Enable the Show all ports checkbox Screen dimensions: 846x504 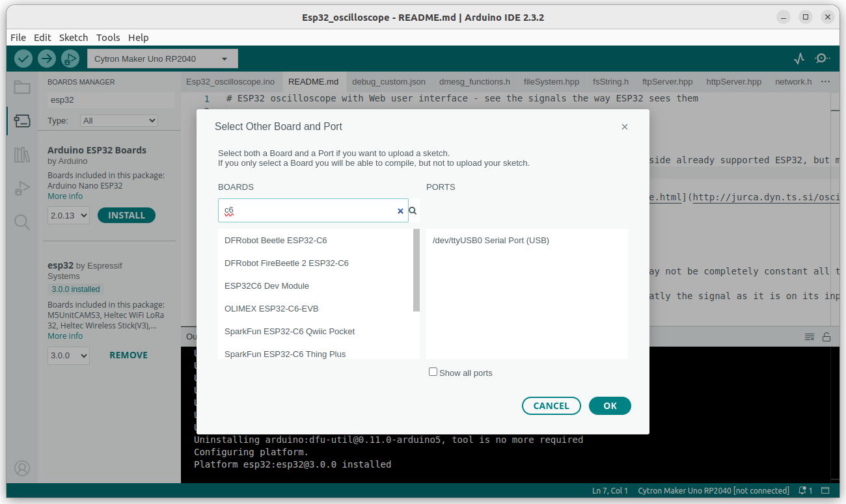[x=433, y=372]
